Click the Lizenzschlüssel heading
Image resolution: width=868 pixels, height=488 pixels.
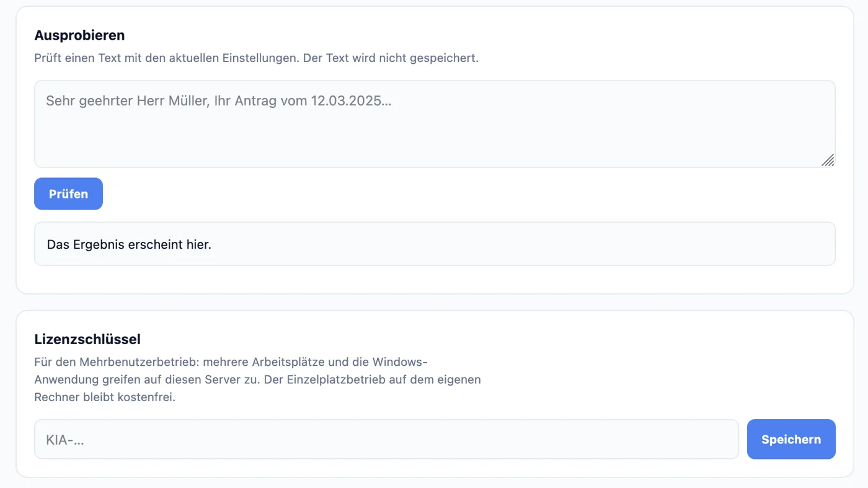(x=87, y=339)
